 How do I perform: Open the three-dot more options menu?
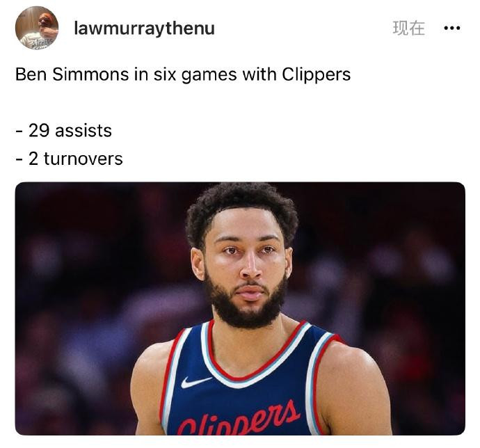pyautogui.click(x=452, y=29)
